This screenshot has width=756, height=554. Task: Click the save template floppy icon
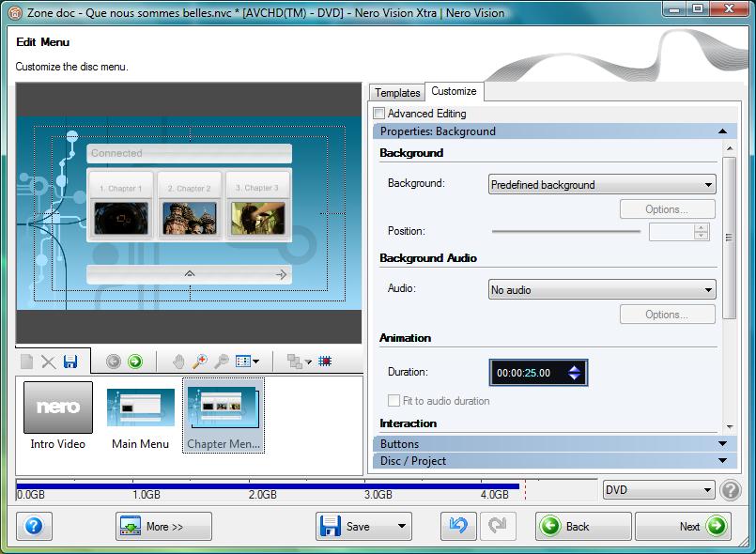70,362
